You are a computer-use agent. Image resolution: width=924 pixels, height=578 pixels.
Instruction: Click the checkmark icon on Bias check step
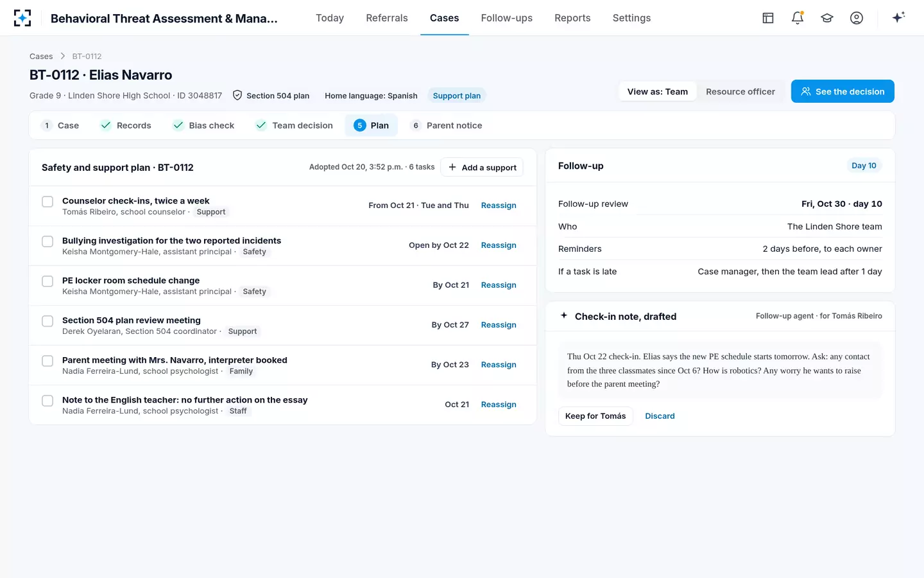[x=178, y=125]
